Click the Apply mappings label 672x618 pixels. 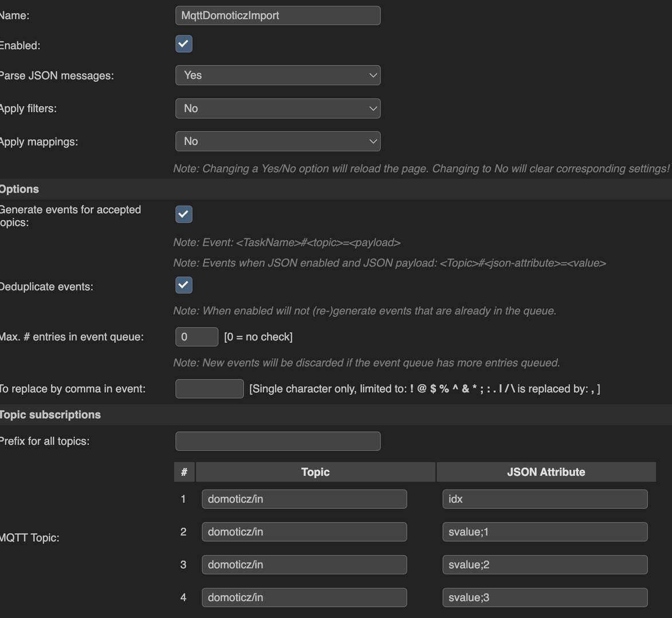pos(38,142)
